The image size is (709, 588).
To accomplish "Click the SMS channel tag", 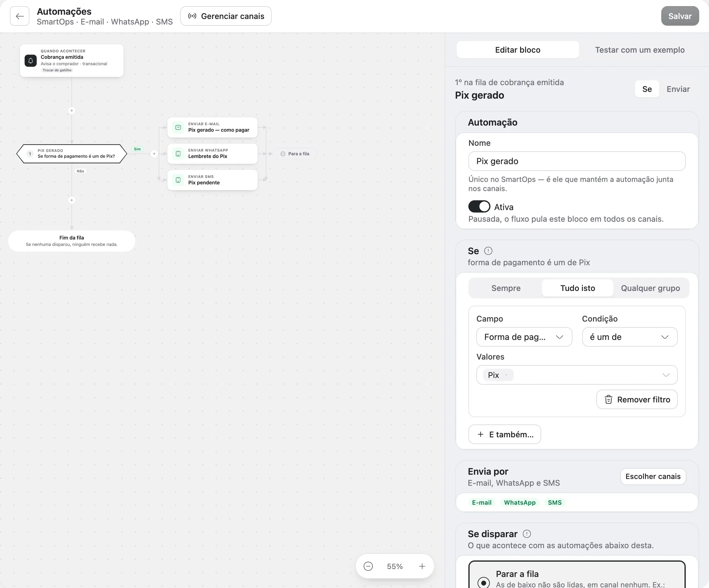I will (555, 502).
